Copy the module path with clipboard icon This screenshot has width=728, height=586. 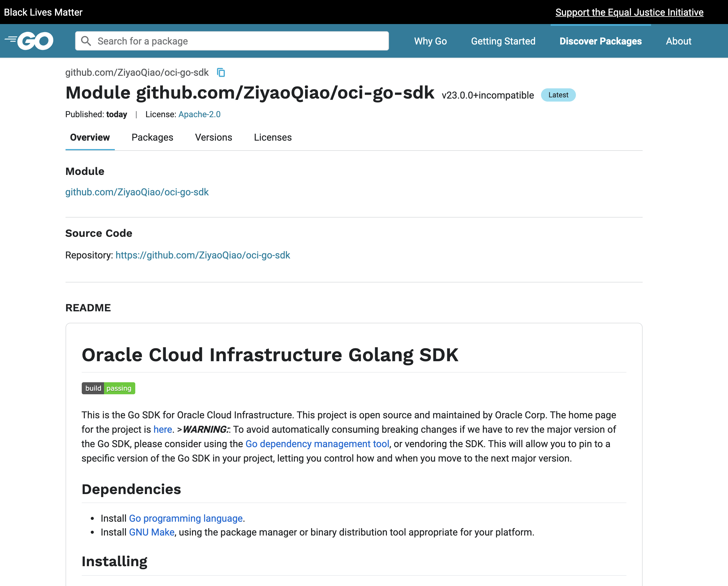(x=221, y=73)
